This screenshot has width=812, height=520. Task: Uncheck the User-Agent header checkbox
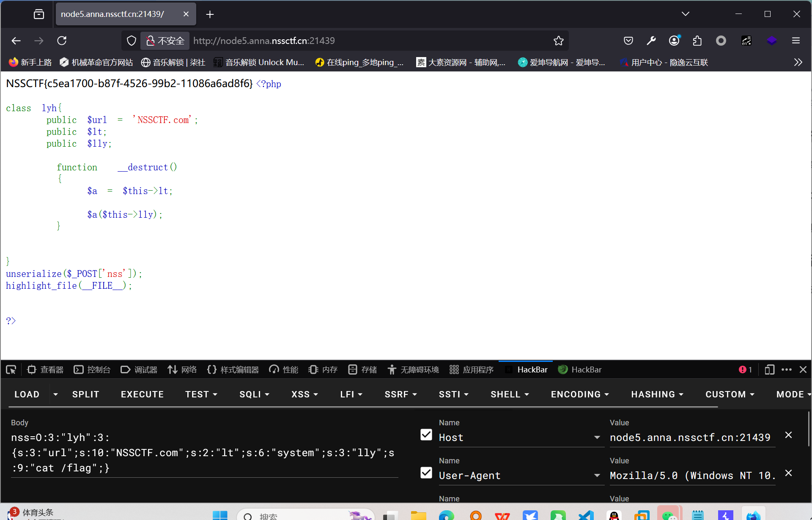point(426,473)
